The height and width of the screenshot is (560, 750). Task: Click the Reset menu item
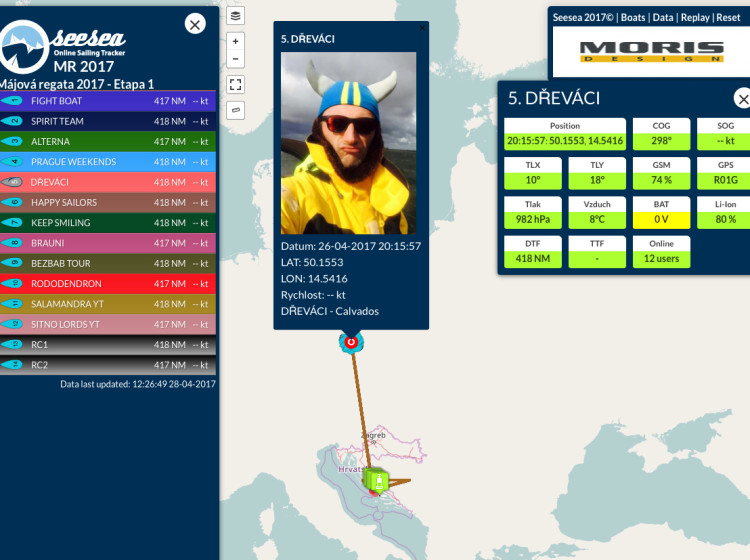[x=728, y=18]
